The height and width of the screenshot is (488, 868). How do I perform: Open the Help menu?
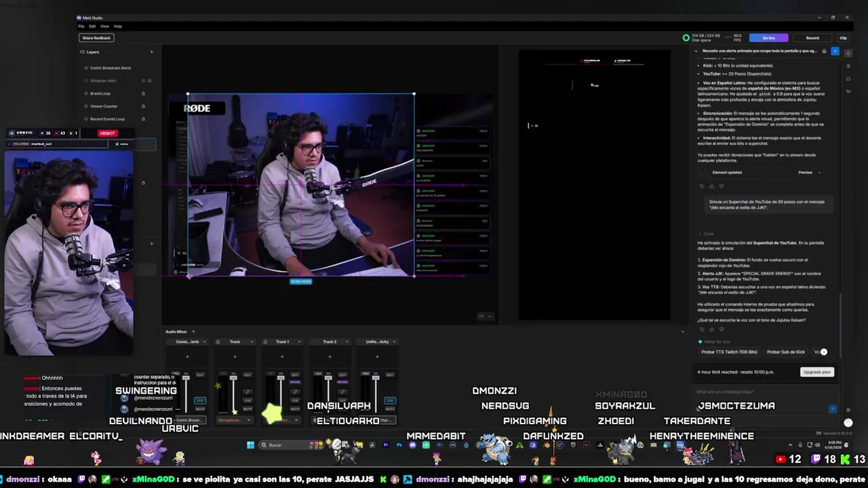(118, 26)
